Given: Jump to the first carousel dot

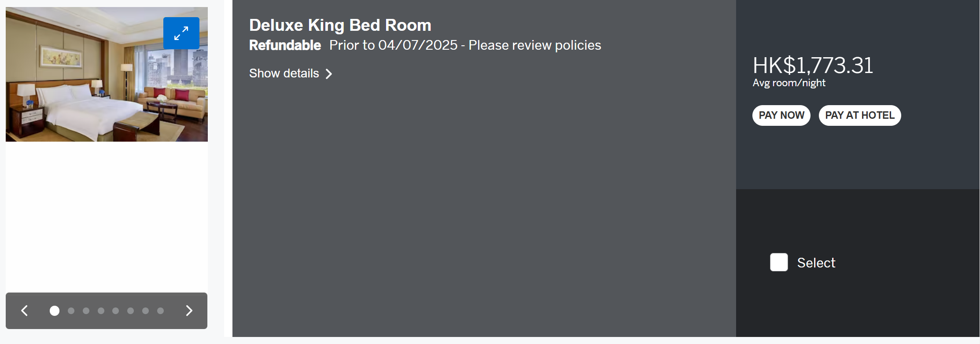Looking at the screenshot, I should tap(55, 311).
